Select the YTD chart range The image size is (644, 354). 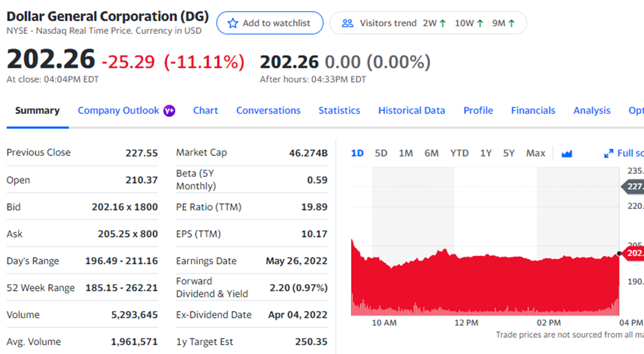coord(460,153)
